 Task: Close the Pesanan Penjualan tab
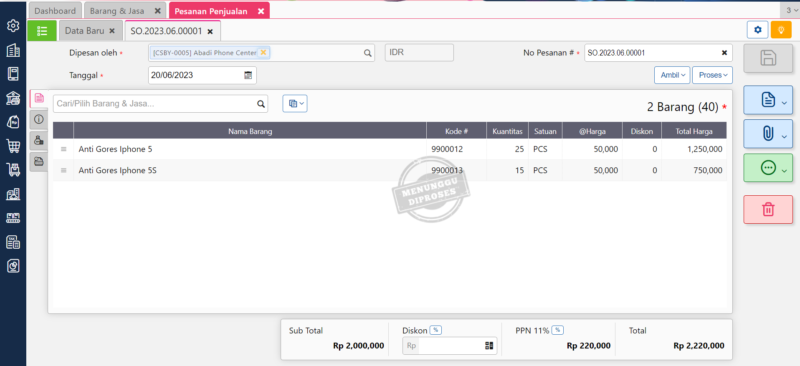261,11
